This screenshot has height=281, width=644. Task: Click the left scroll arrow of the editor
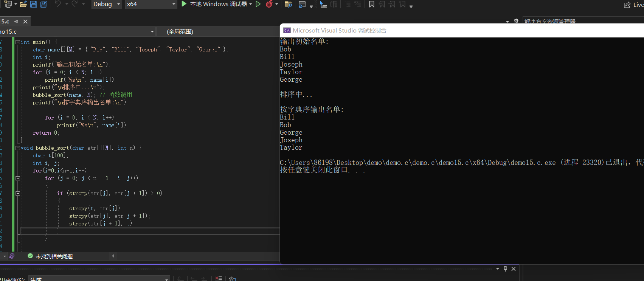click(x=113, y=256)
